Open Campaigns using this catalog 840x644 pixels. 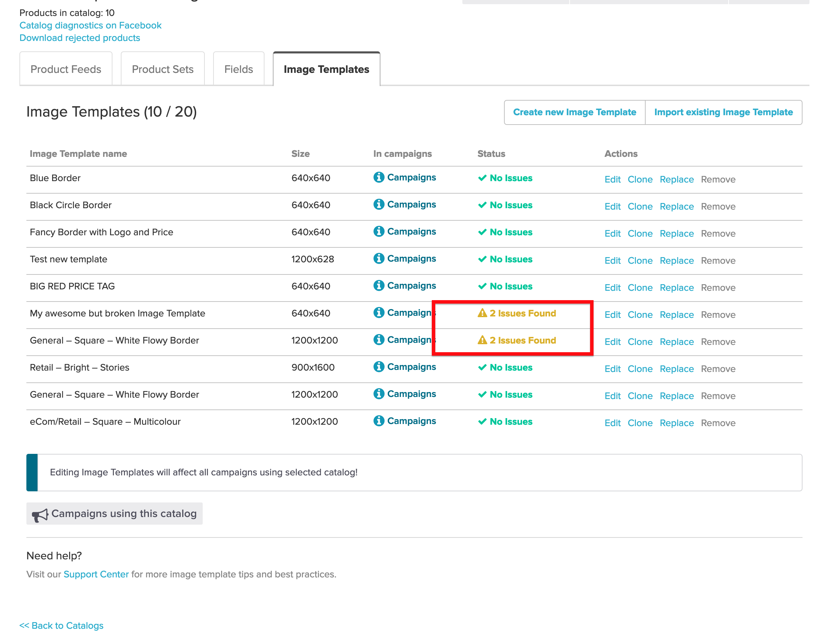tap(114, 513)
